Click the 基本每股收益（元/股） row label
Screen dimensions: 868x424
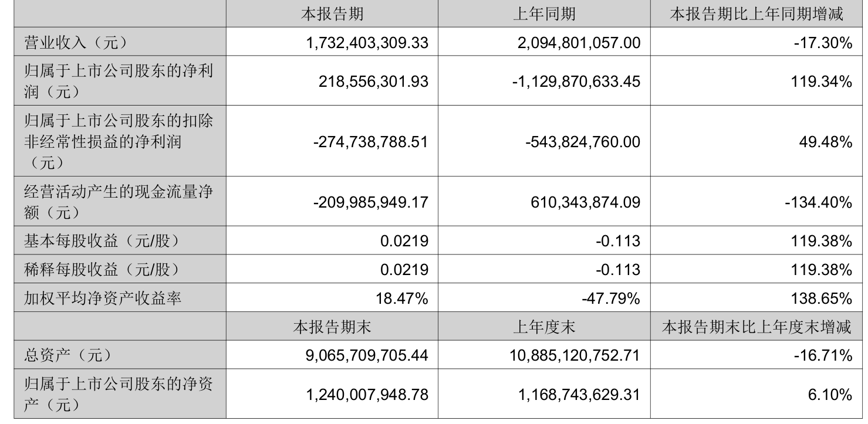(100, 241)
